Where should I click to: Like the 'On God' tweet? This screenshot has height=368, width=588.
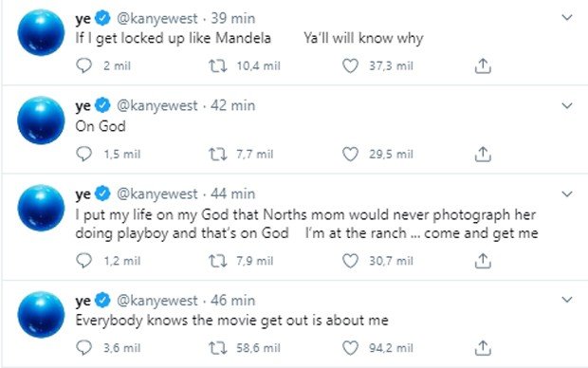click(350, 155)
